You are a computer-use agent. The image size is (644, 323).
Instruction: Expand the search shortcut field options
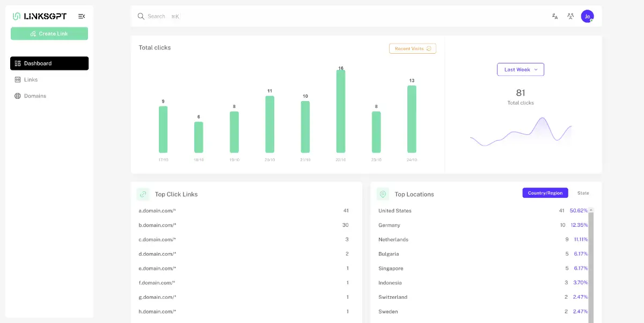(x=174, y=16)
